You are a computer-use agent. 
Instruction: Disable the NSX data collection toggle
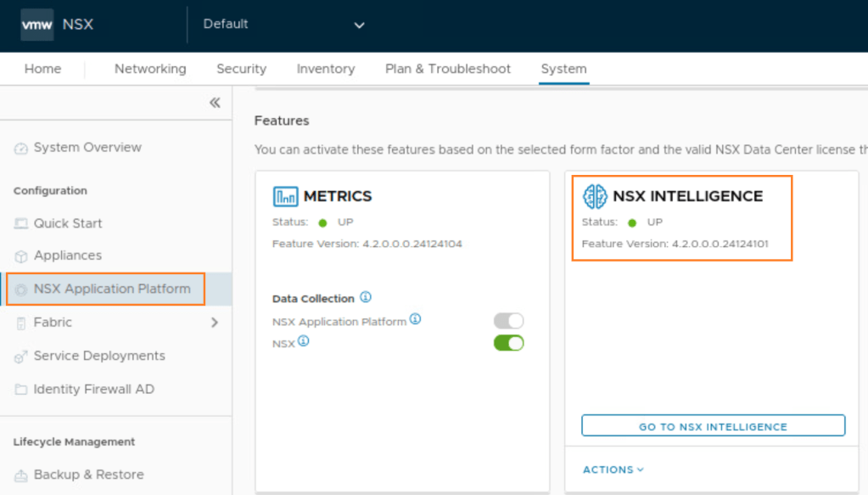508,343
